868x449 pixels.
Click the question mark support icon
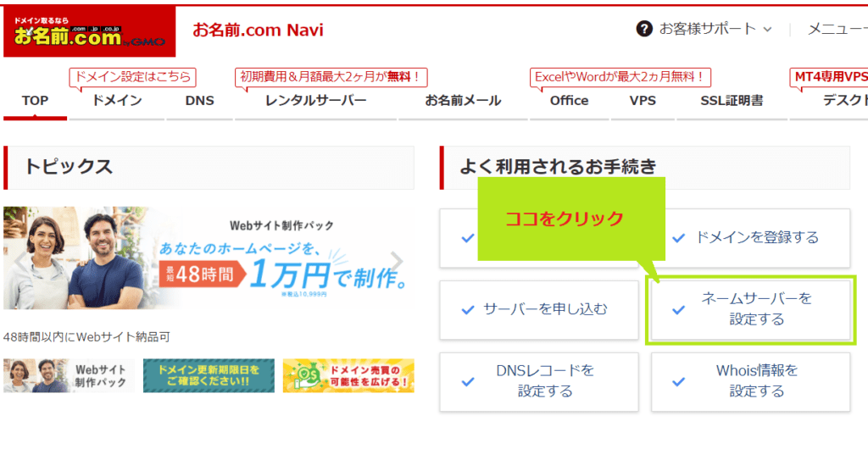coord(644,30)
